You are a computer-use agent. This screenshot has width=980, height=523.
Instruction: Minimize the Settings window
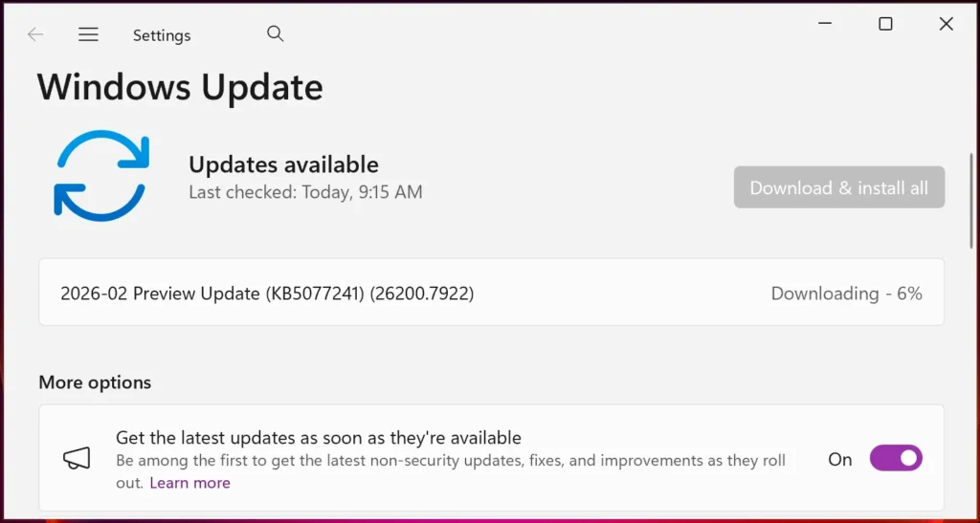pos(824,24)
